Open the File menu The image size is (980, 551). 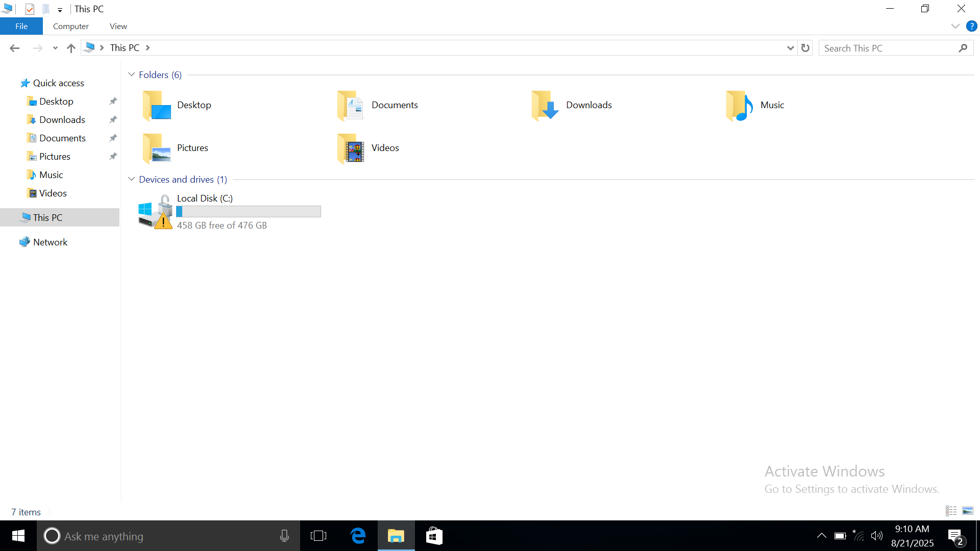[21, 26]
